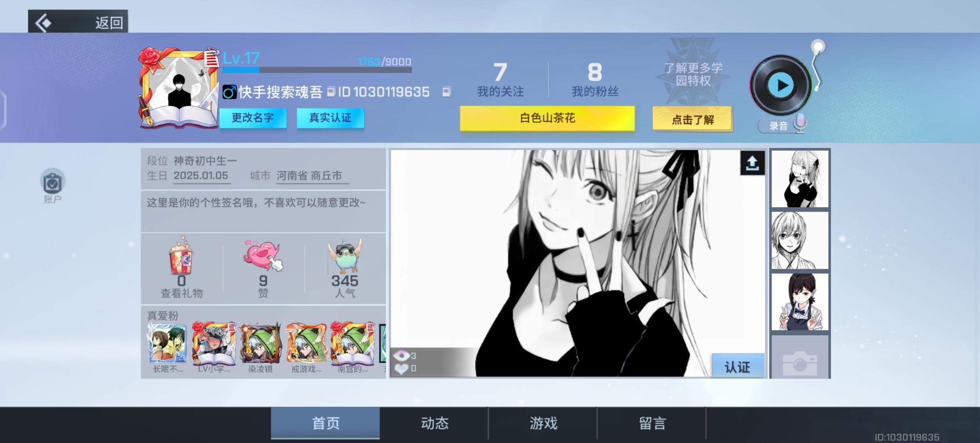Tap the 段位 神奇初中生一 rank text
Screen dimensions: 980x443
point(192,160)
